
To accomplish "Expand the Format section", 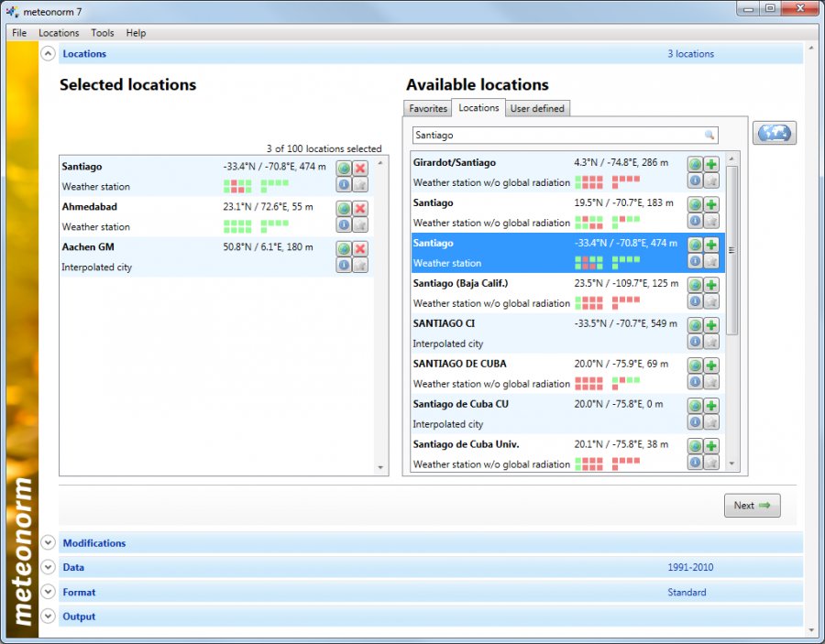I will pyautogui.click(x=48, y=592).
